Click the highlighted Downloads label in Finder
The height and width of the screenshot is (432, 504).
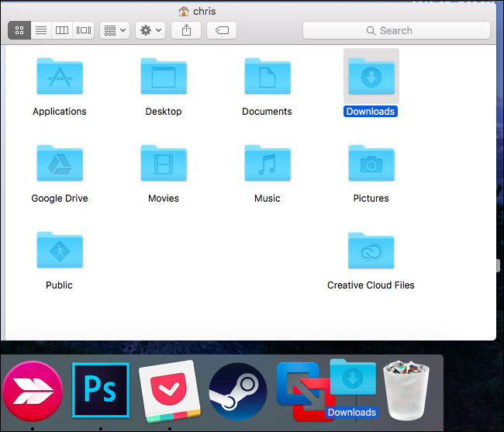point(371,112)
